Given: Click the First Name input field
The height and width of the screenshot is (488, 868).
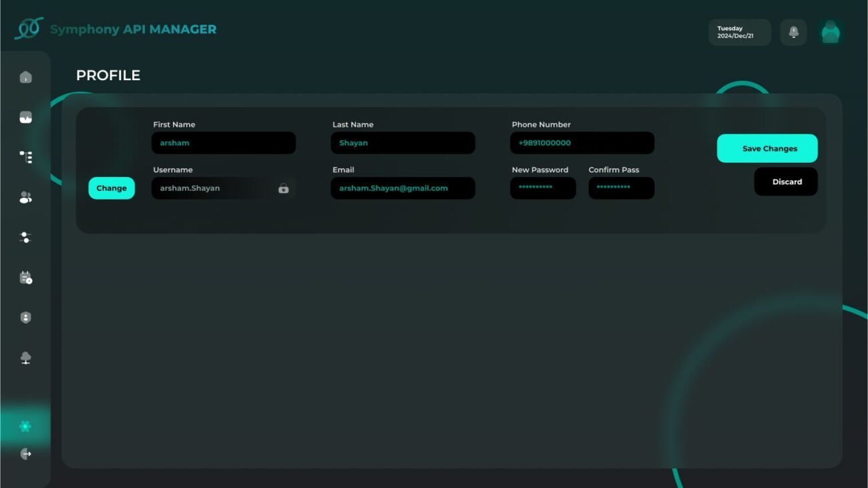Looking at the screenshot, I should tap(223, 143).
